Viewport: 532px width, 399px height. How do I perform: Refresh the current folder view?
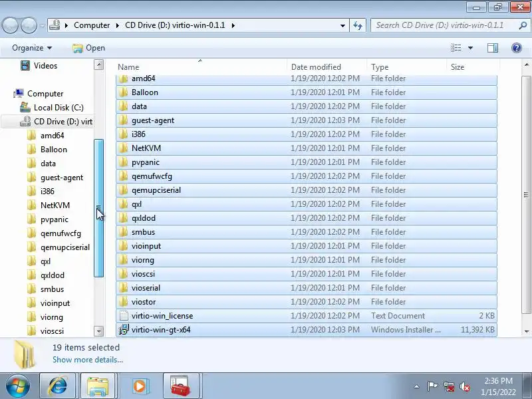(x=358, y=25)
